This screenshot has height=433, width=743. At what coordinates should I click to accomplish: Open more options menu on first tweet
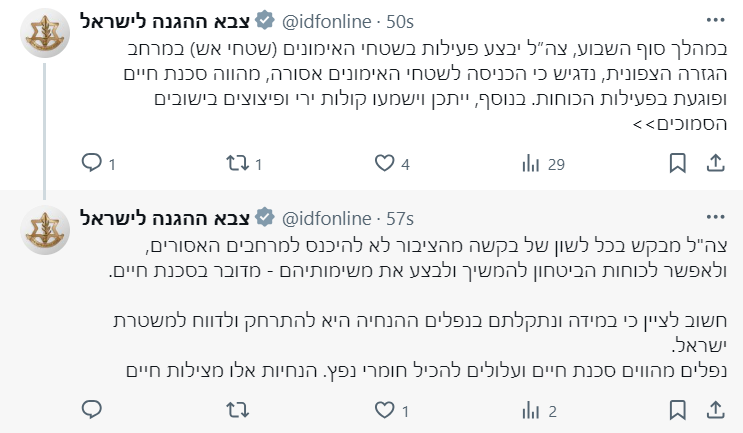point(715,20)
